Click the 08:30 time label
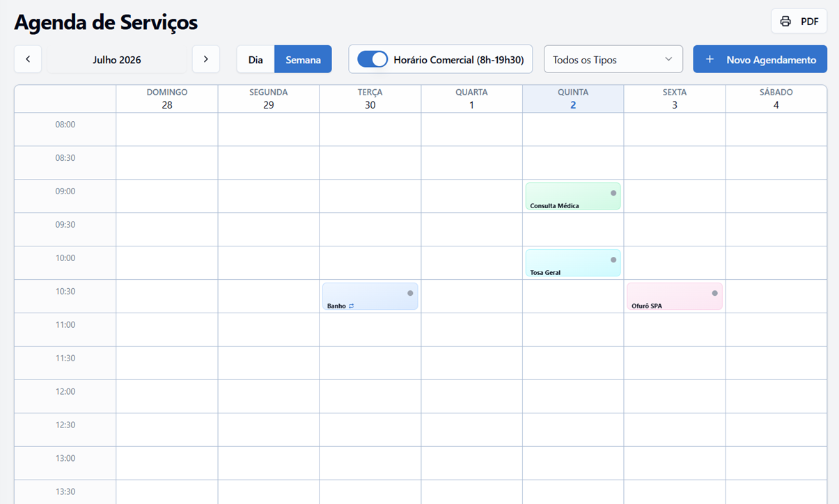839x504 pixels. point(65,158)
